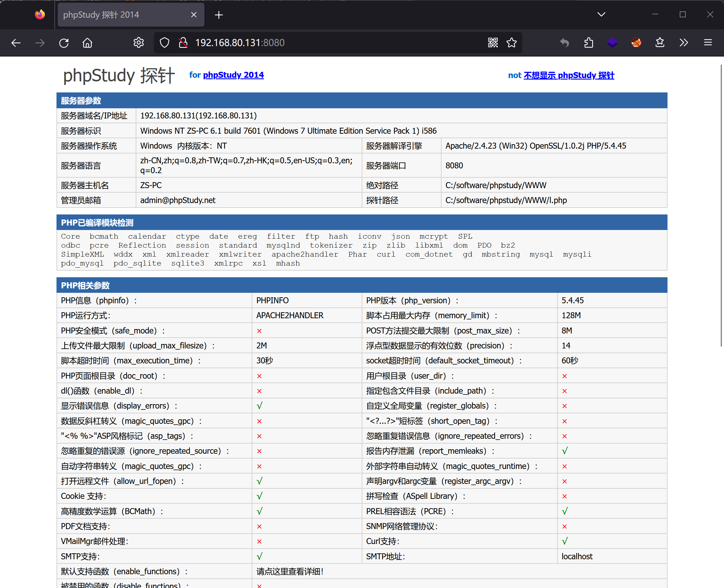Viewport: 724px width, 588px height.
Task: Bookmark this page with star
Action: pos(511,43)
